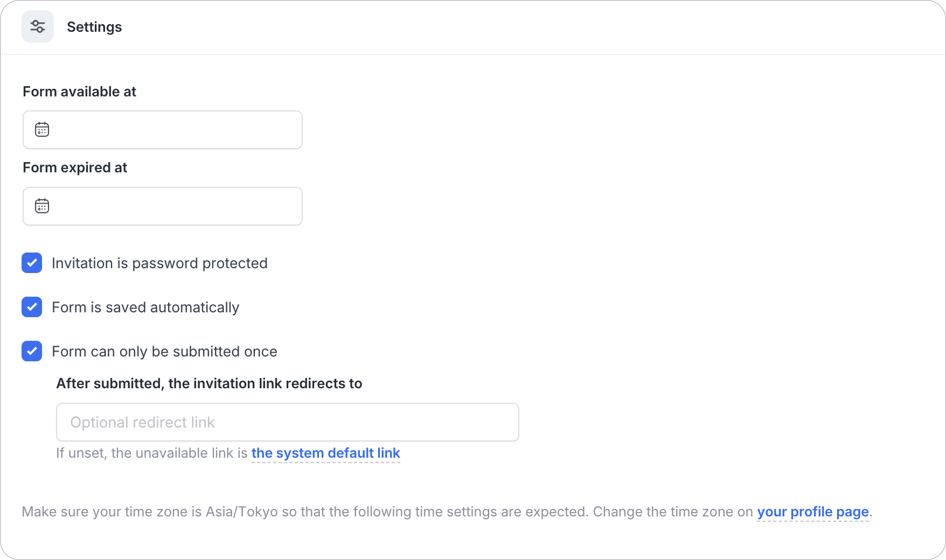
Task: Click Form can only be submitted once text
Action: (x=164, y=352)
